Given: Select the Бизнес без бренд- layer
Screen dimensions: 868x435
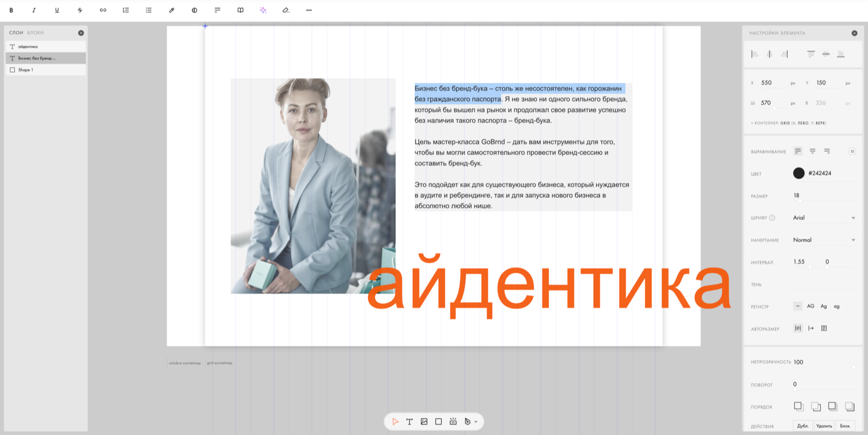Looking at the screenshot, I should 46,58.
